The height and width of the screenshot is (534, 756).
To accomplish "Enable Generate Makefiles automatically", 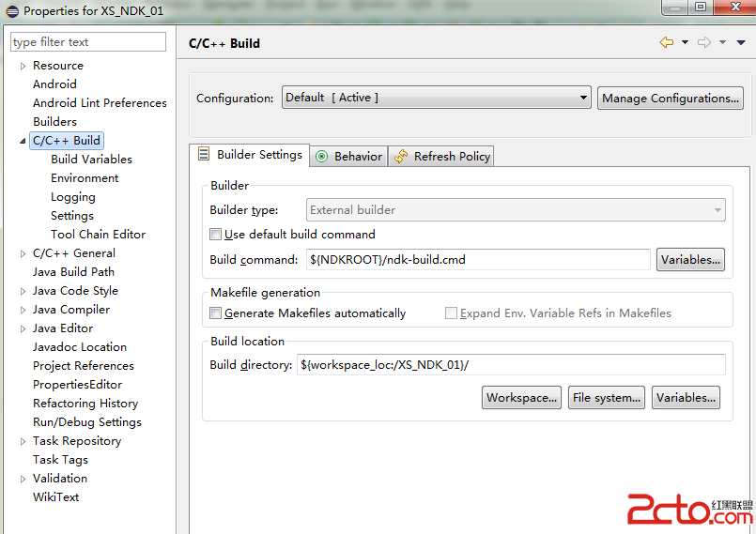I will coord(215,313).
